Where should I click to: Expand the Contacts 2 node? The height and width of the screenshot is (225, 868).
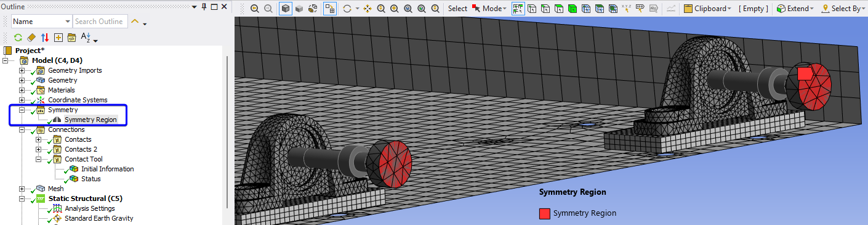click(39, 149)
